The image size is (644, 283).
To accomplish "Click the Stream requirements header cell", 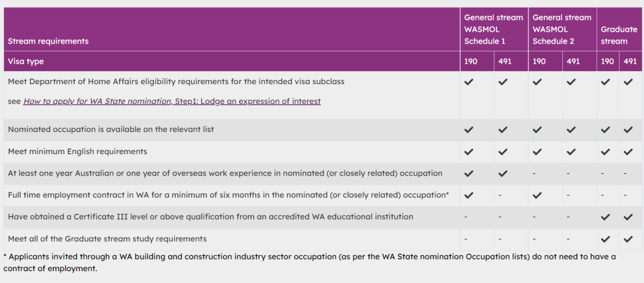I will tap(231, 29).
